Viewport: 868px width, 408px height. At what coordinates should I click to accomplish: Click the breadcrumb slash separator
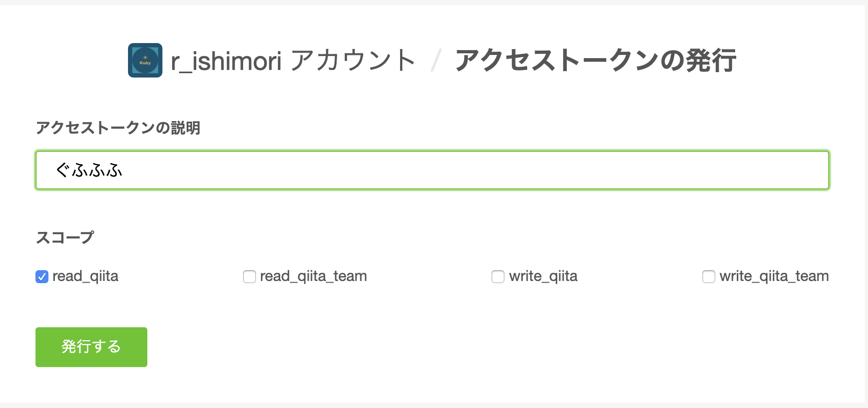[436, 60]
